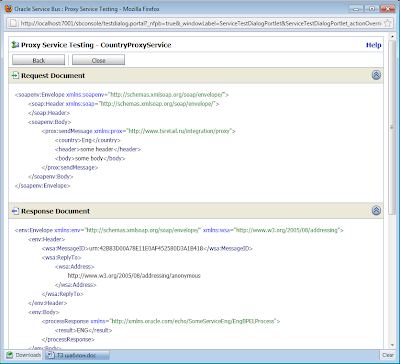
Task: Click the result 'ENG' line
Action: tap(83, 331)
